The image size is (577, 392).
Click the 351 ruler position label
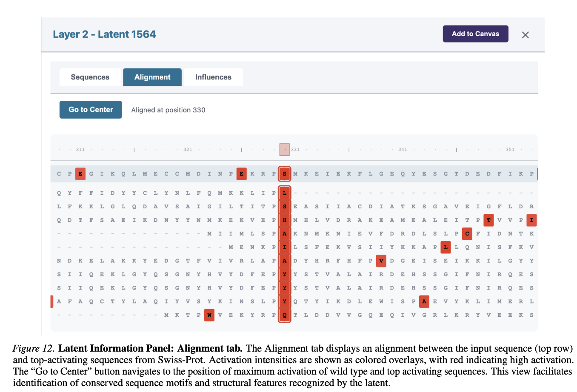[510, 150]
